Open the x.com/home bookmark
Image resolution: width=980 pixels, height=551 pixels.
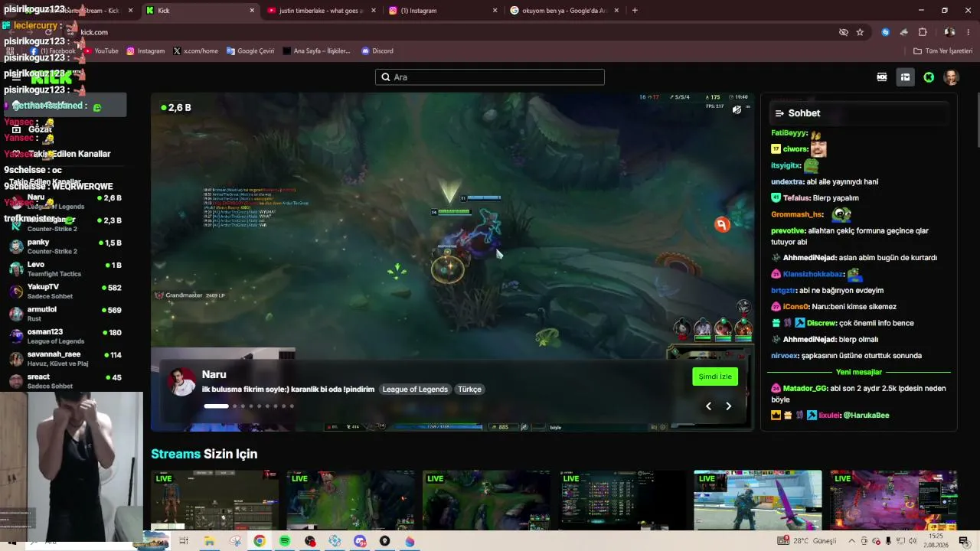coord(196,51)
